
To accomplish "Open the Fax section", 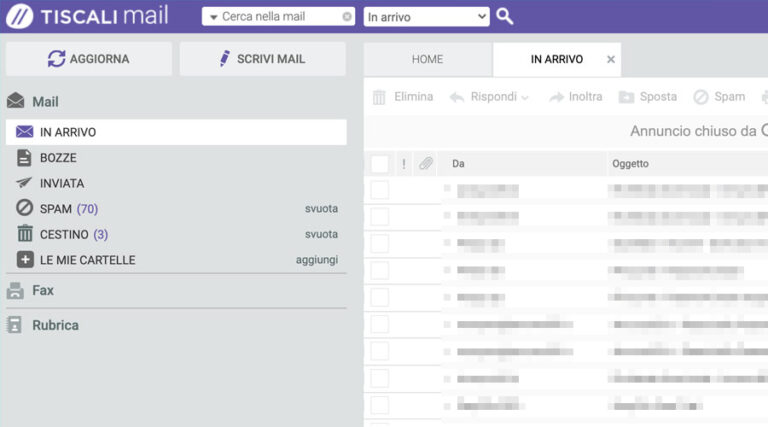I will [43, 290].
